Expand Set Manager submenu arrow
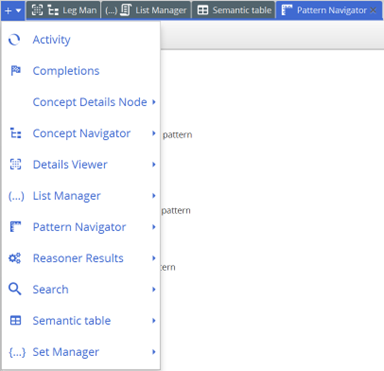Image resolution: width=384 pixels, height=371 pixels. pos(154,352)
